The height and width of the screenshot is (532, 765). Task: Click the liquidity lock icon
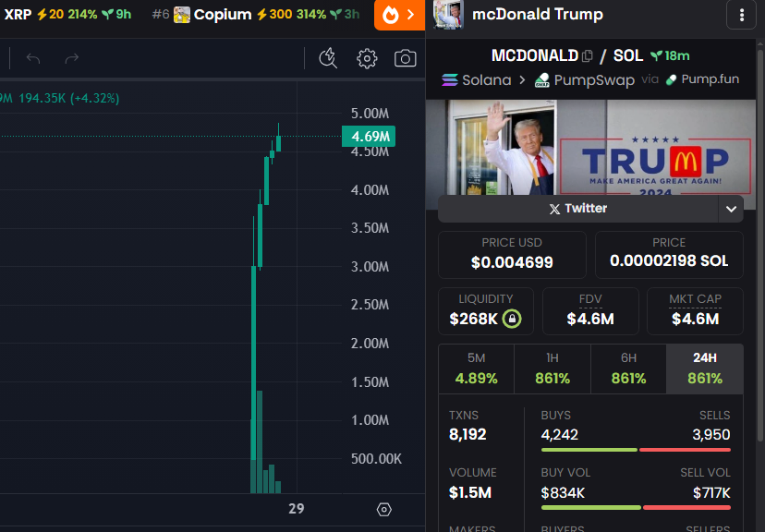pos(512,319)
